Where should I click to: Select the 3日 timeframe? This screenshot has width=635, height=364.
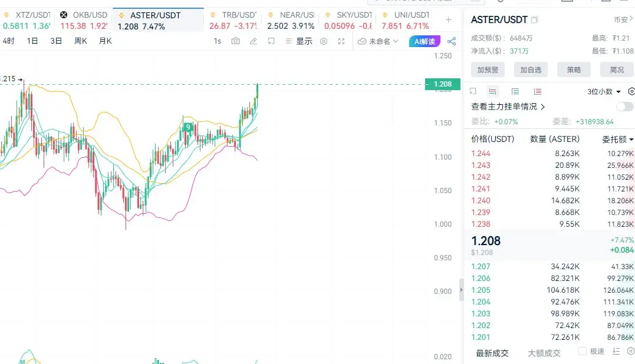56,41
